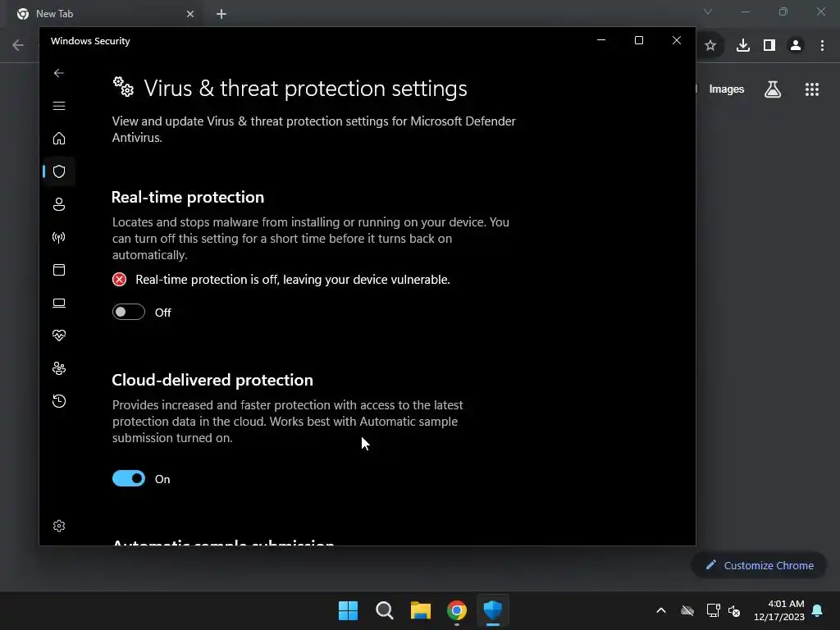Open the Windows Start menu

click(x=348, y=610)
